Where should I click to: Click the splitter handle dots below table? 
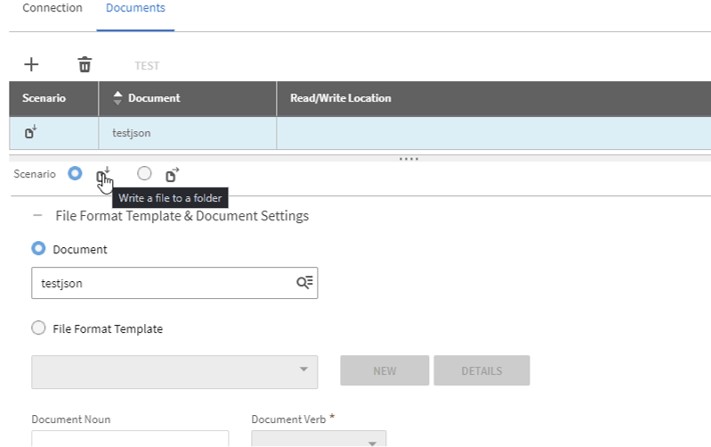coord(409,159)
